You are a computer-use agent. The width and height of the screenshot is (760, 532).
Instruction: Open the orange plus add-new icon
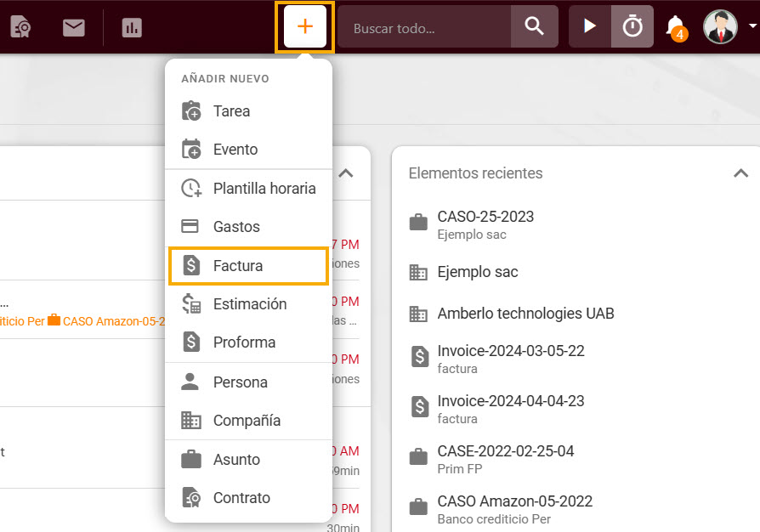click(x=304, y=26)
